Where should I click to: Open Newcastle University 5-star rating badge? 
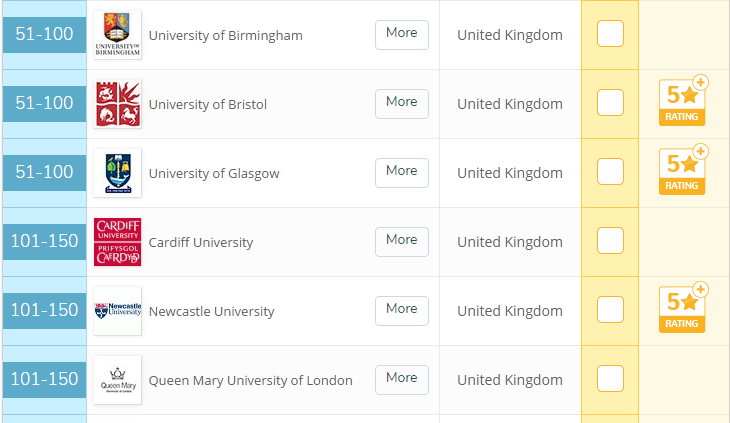click(683, 309)
